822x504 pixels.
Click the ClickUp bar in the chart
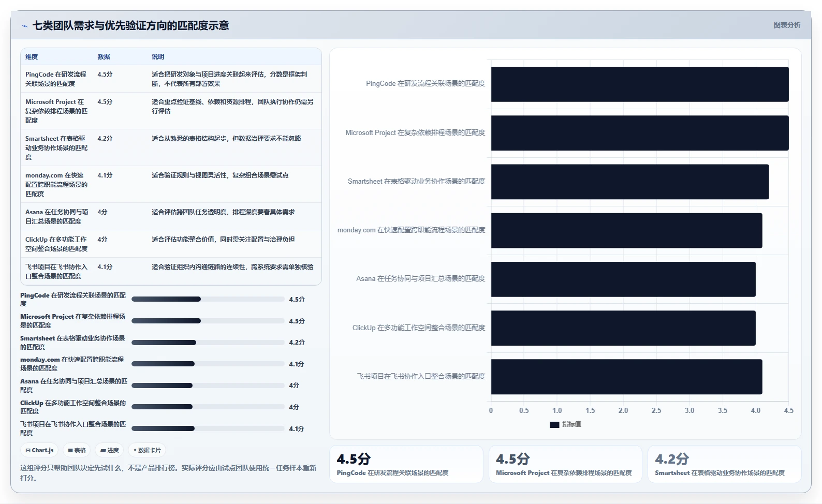tap(623, 328)
